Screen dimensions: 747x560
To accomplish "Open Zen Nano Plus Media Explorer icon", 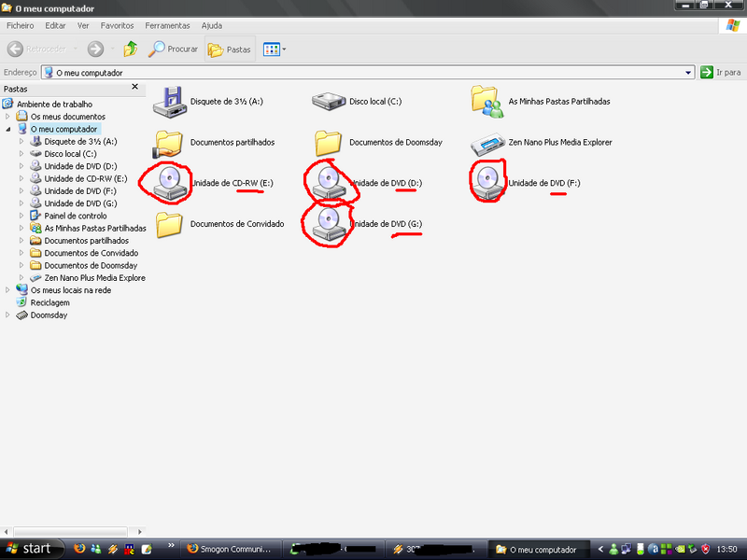I will 487,143.
